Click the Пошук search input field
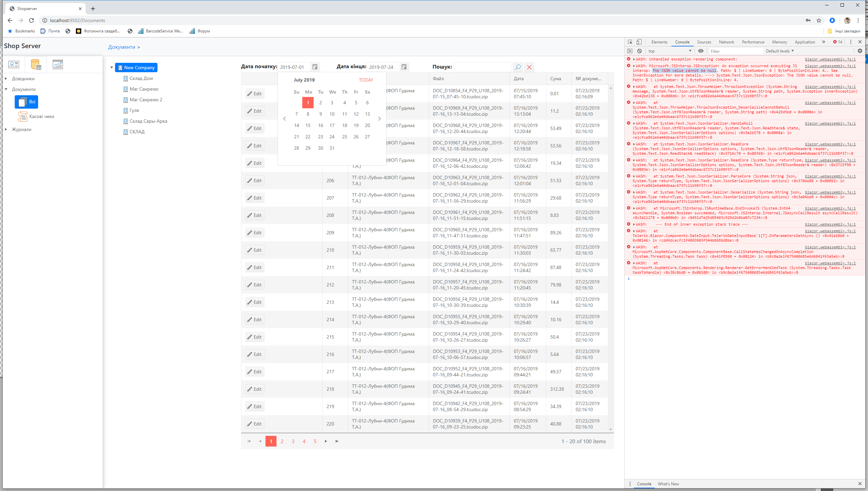868x491 pixels. point(482,67)
